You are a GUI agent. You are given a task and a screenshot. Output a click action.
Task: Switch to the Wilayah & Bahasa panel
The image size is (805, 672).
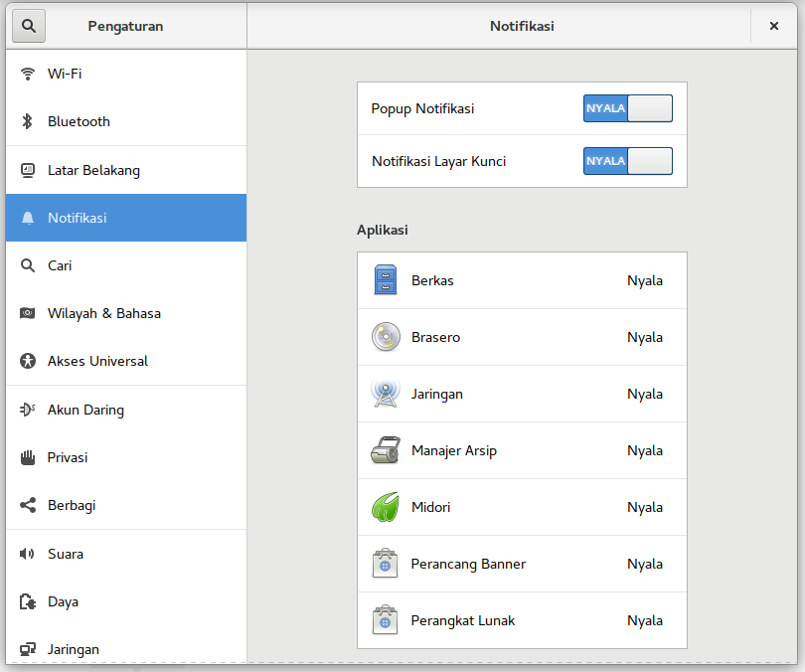click(103, 313)
